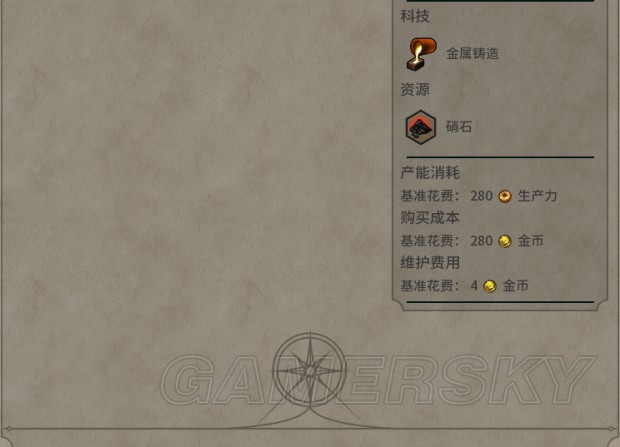The height and width of the screenshot is (447, 620).
Task: Click the 金币 label in purchase cost row
Action: point(531,241)
